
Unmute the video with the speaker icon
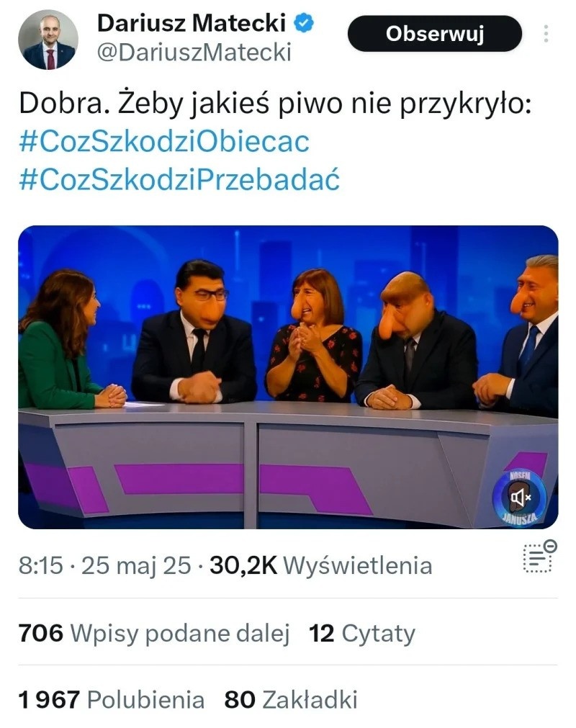(x=520, y=498)
